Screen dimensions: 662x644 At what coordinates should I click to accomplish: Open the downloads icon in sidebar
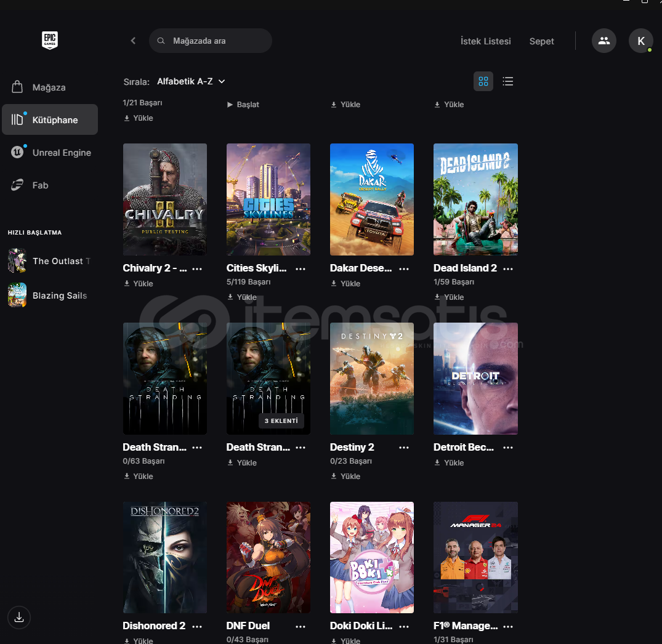(19, 618)
